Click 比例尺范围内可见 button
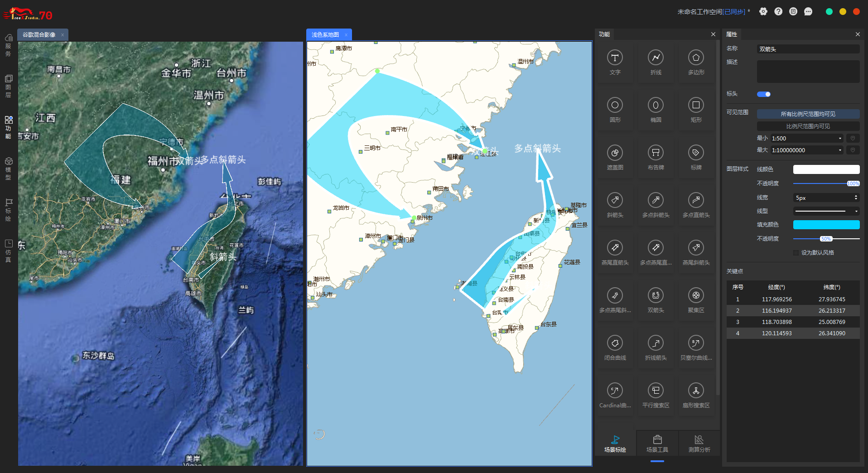This screenshot has height=473, width=868. point(808,126)
